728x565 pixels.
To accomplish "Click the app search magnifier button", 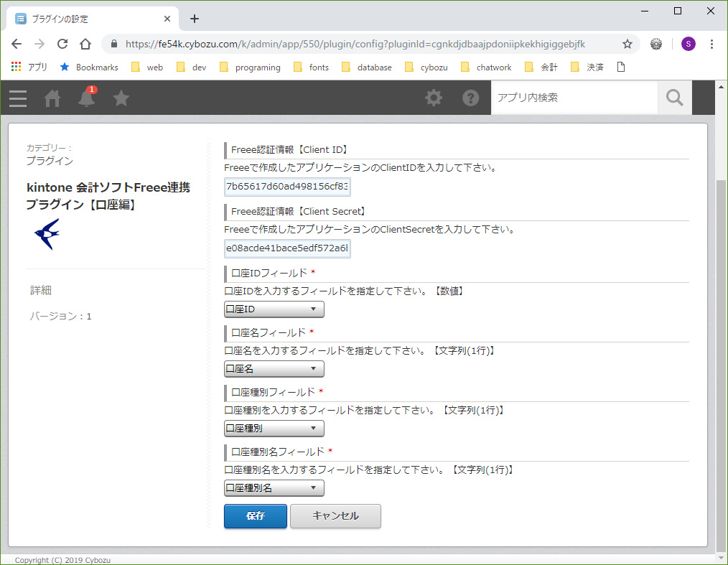I will 674,98.
